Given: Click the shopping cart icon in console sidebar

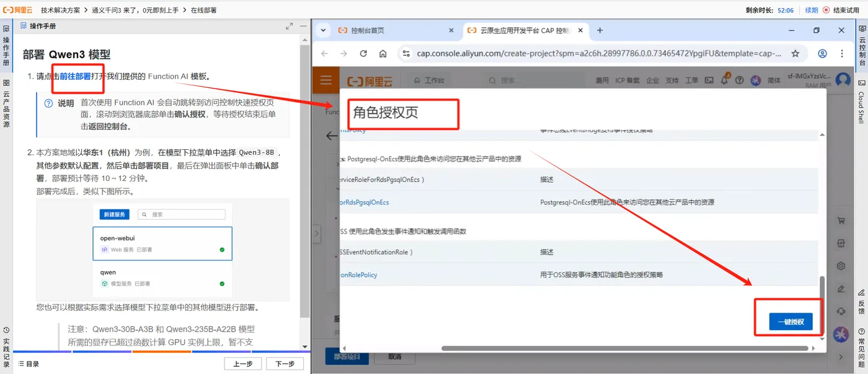Looking at the screenshot, I should pos(841,221).
